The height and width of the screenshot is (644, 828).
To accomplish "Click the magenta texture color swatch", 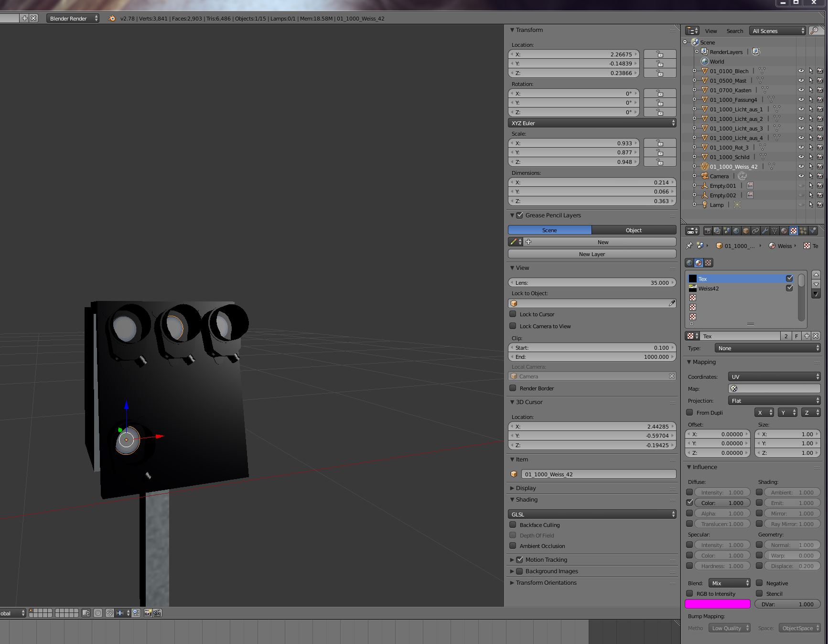I will [x=717, y=604].
